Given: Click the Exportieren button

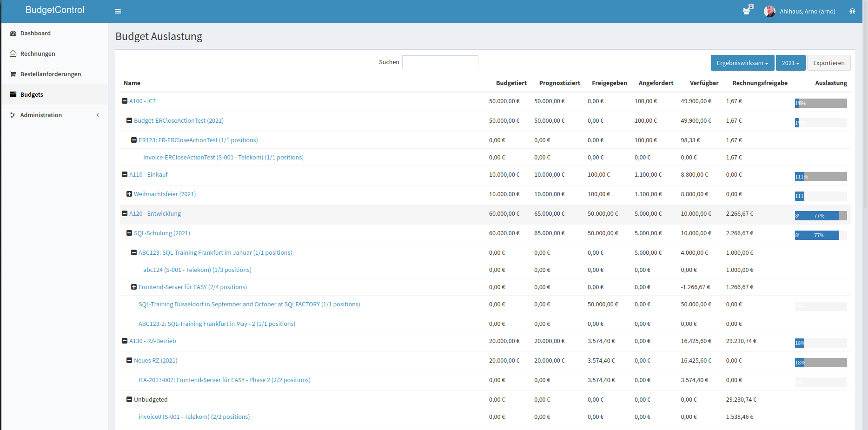Looking at the screenshot, I should pos(828,63).
